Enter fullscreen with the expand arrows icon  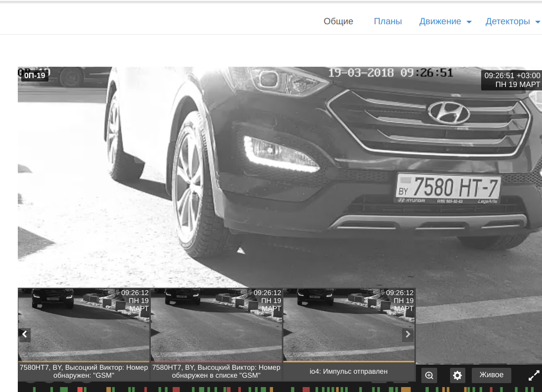pyautogui.click(x=534, y=376)
